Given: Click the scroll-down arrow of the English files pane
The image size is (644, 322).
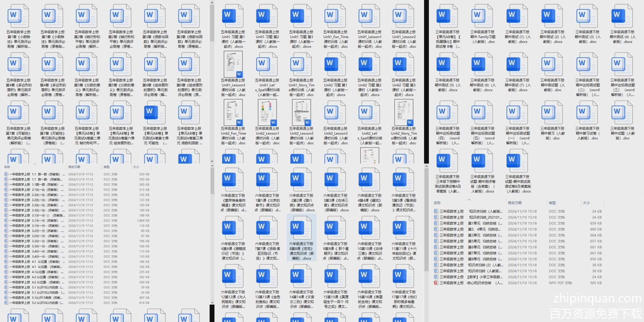Looking at the screenshot, I should [212, 161].
